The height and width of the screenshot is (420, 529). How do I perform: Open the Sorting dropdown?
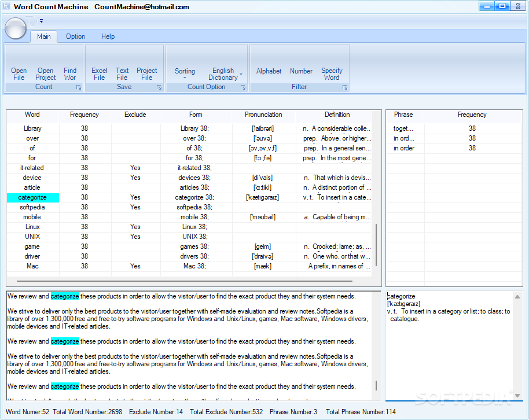point(185,73)
